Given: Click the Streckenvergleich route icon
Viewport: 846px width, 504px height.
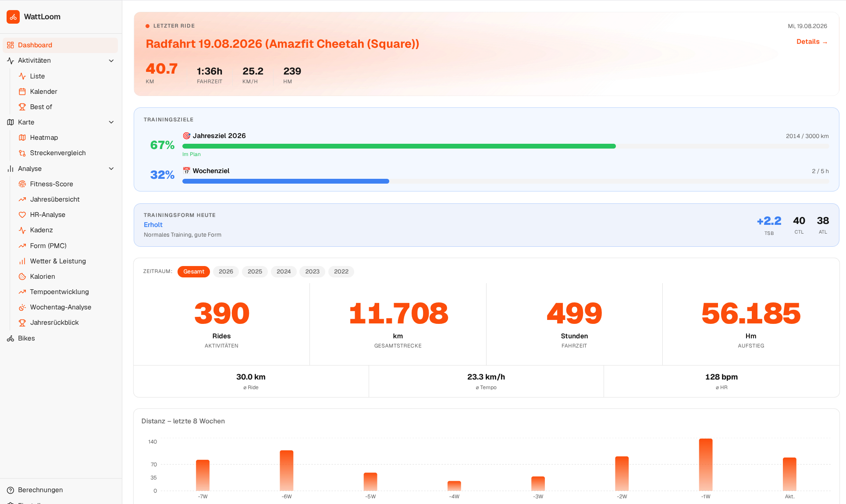Looking at the screenshot, I should (22, 153).
